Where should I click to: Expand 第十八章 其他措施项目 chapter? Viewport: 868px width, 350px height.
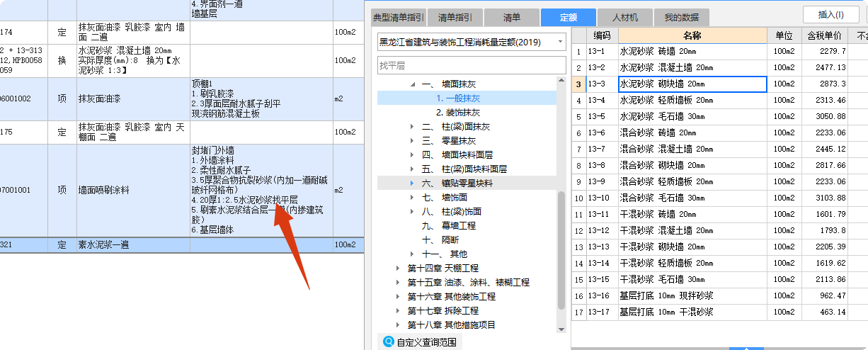tap(399, 325)
